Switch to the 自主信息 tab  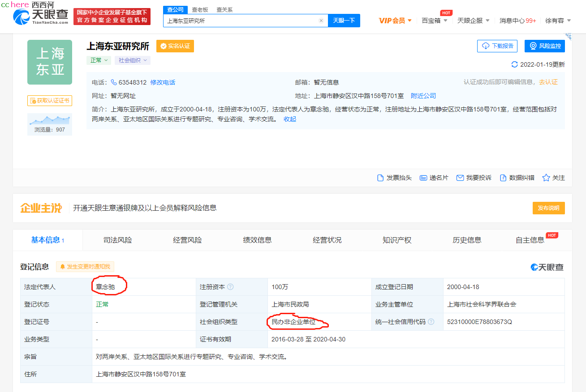click(x=530, y=240)
